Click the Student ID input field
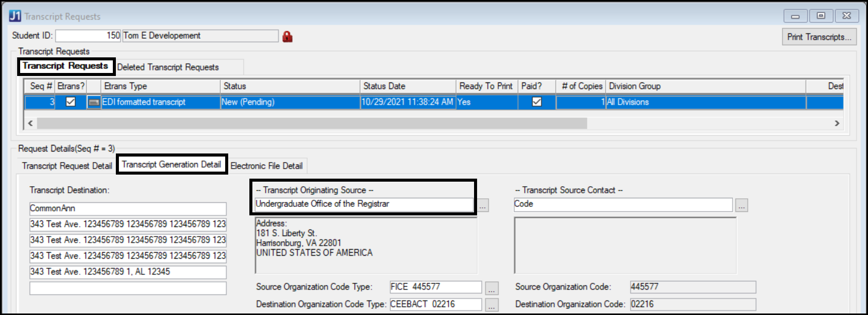The height and width of the screenshot is (315, 868). tap(88, 36)
